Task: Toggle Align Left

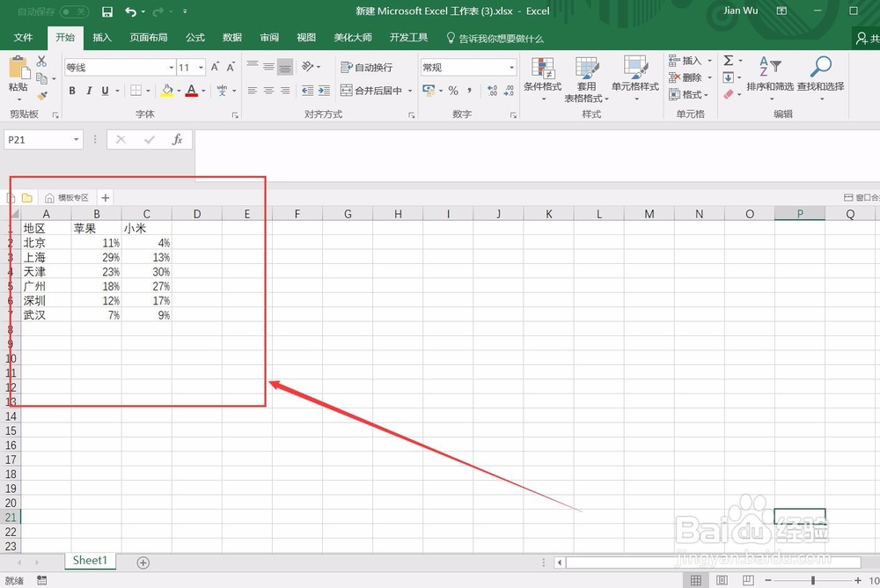Action: pyautogui.click(x=253, y=91)
